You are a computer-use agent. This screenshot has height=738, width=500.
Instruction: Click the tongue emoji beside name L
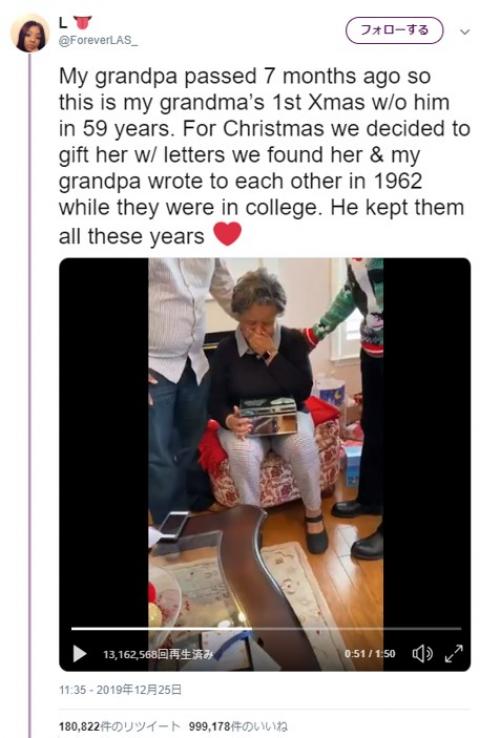tap(82, 22)
